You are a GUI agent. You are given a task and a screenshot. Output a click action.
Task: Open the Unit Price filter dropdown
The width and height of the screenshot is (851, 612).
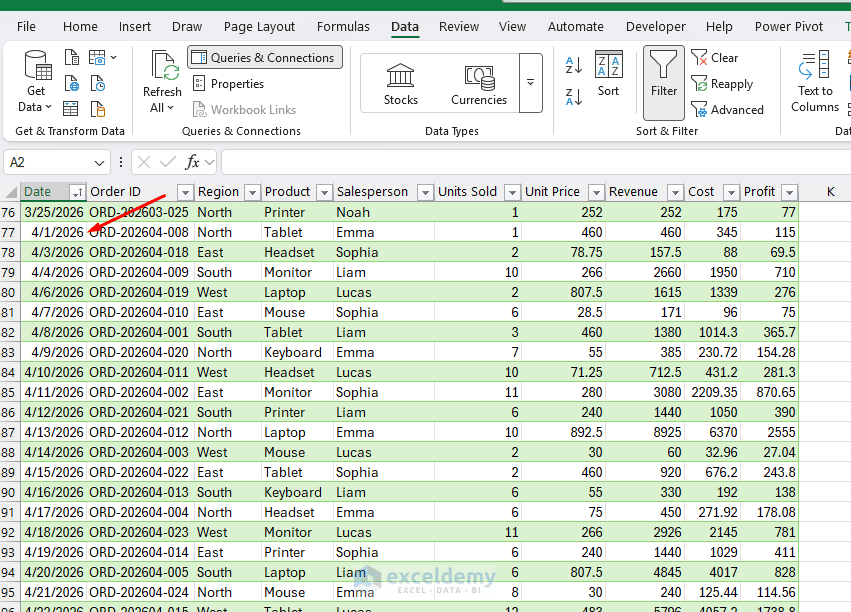596,192
